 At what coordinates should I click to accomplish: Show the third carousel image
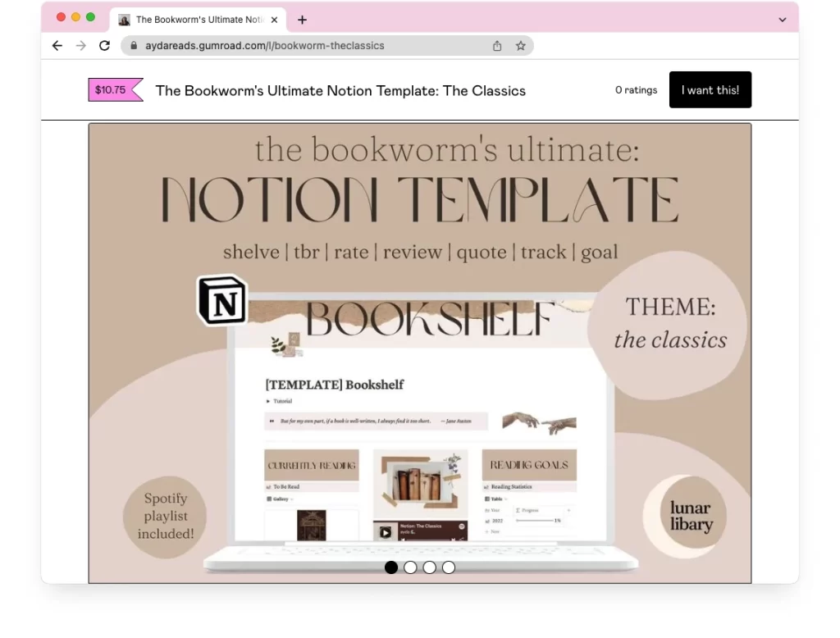(430, 567)
